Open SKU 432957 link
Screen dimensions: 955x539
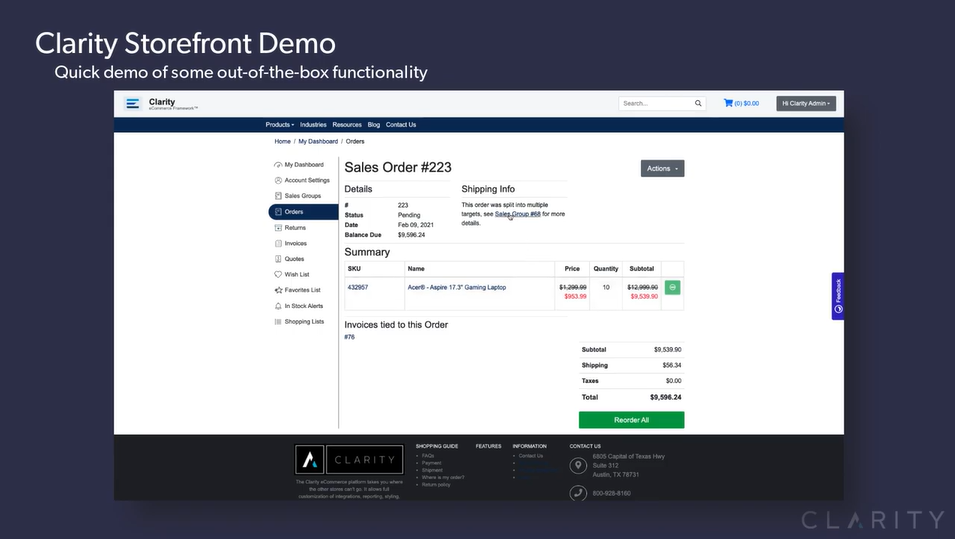click(x=358, y=287)
